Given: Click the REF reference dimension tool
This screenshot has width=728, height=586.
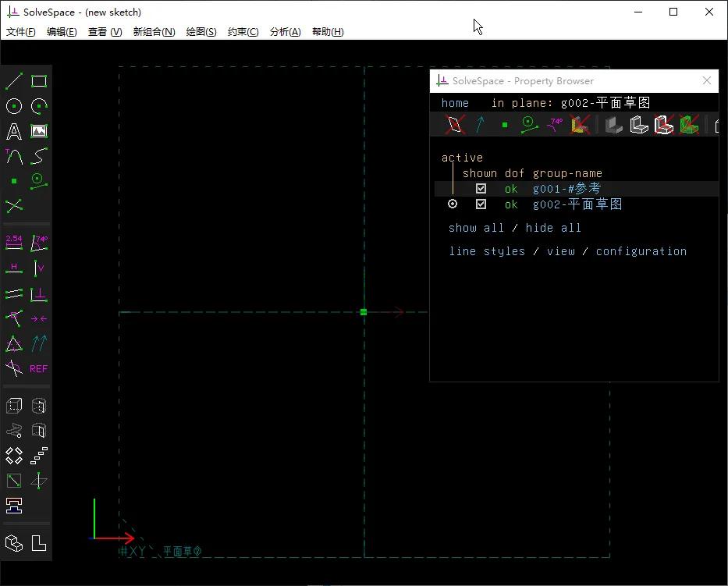Looking at the screenshot, I should (38, 368).
